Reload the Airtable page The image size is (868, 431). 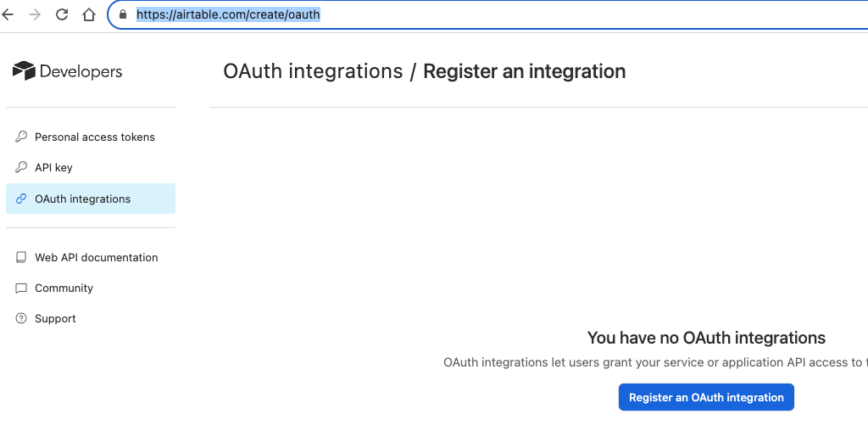coord(62,14)
